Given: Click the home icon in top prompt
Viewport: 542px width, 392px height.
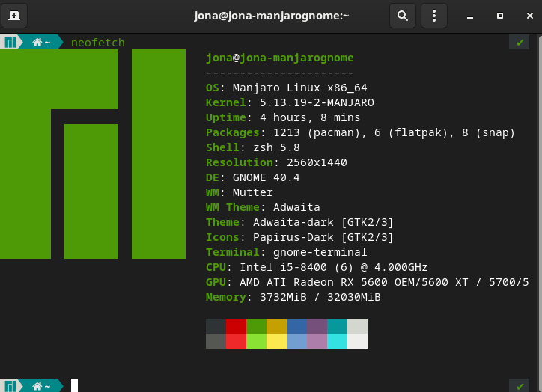Looking at the screenshot, I should [37, 43].
